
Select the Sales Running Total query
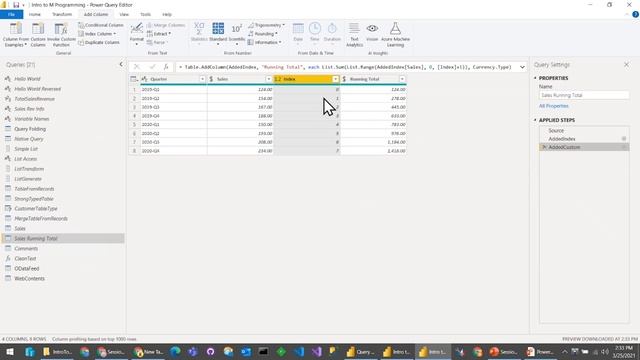coord(63,238)
